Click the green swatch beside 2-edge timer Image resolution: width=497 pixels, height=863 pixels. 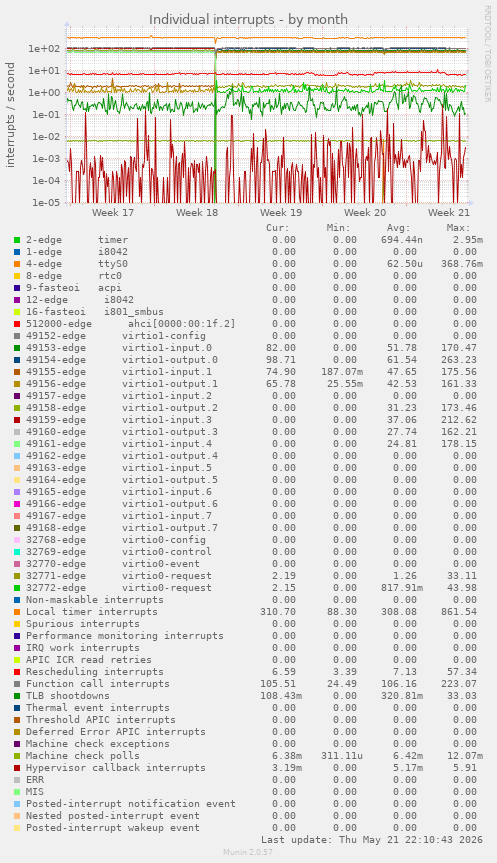tap(17, 240)
